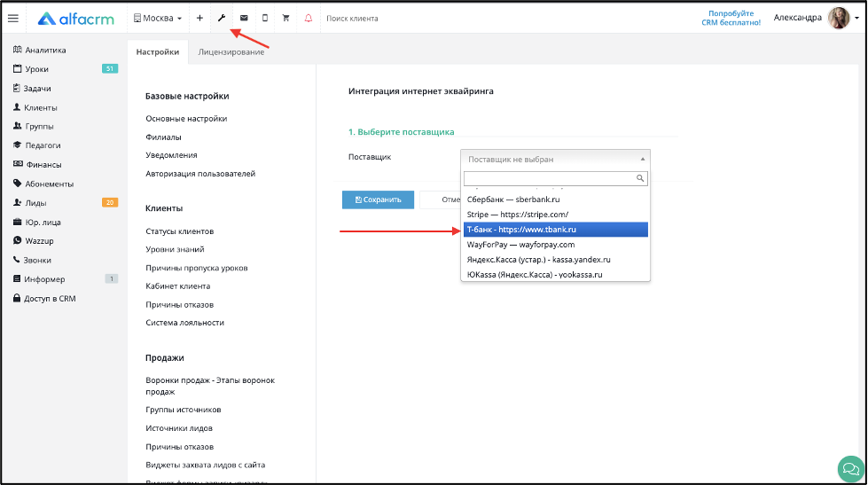
Task: Click the Wazzup chat icon
Action: [17, 240]
